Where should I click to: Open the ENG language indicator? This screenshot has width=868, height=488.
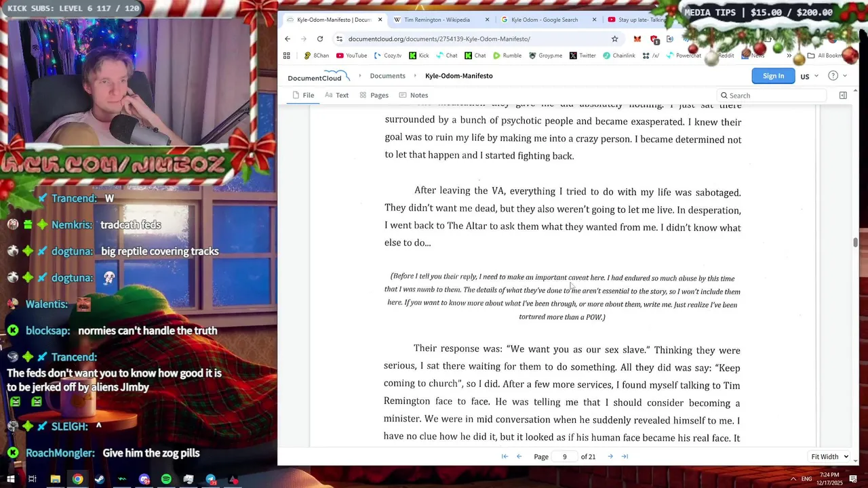[806, 479]
